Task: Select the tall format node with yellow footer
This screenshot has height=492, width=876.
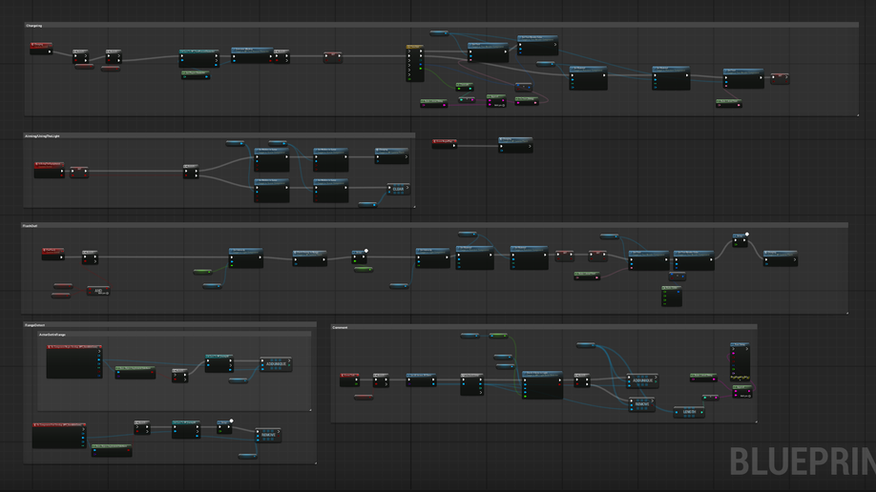Action: coord(740,362)
